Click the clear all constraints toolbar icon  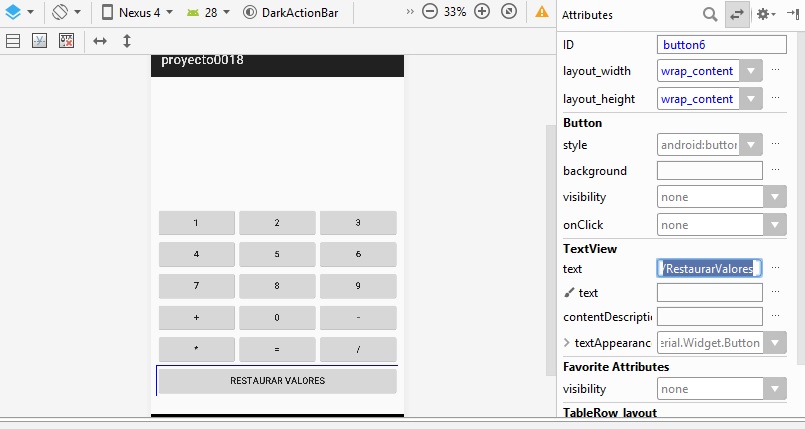point(66,41)
